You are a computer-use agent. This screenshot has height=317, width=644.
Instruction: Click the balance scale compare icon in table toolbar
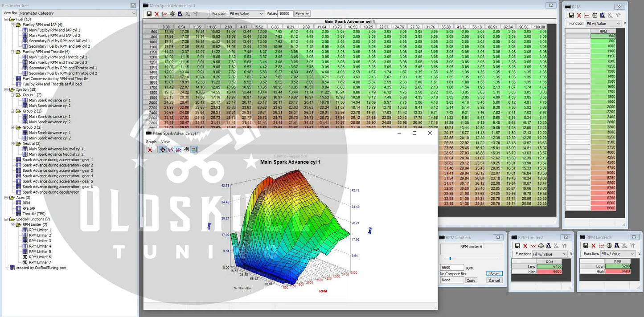pos(172,14)
